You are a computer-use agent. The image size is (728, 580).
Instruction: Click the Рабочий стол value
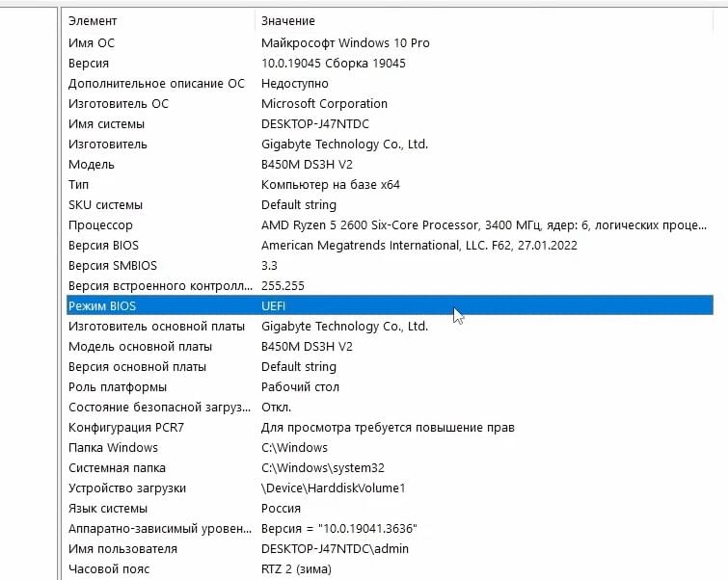coord(301,387)
